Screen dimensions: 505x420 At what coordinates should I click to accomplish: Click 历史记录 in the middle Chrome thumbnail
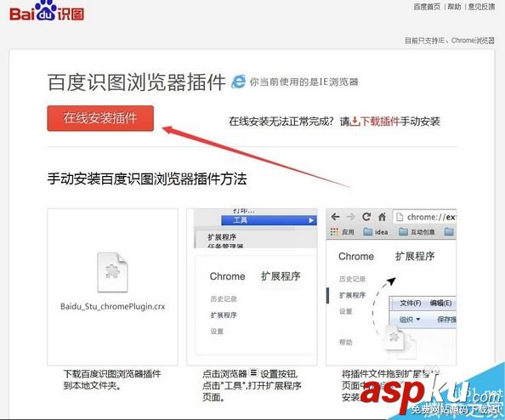[224, 299]
